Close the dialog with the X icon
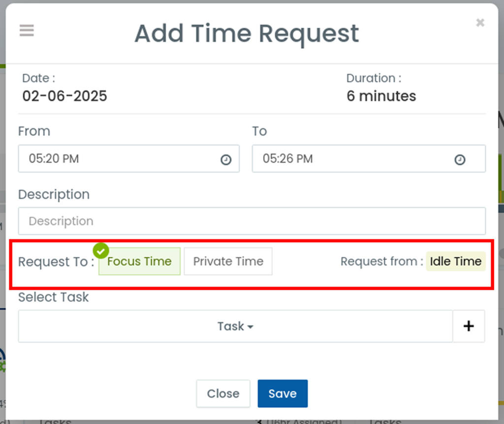Viewport: 504px width, 424px height. (x=480, y=23)
